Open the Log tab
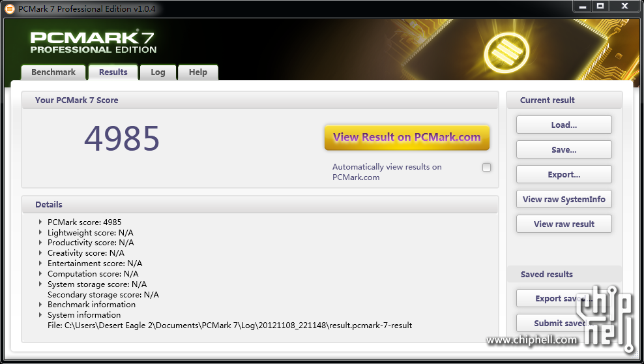 tap(158, 72)
